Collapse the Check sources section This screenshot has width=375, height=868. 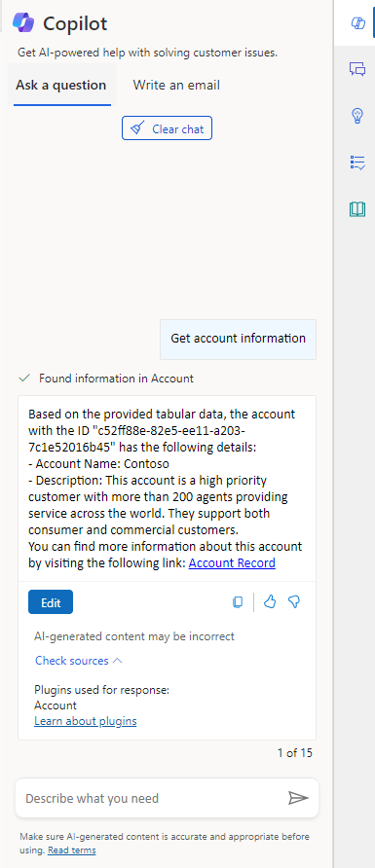[79, 661]
